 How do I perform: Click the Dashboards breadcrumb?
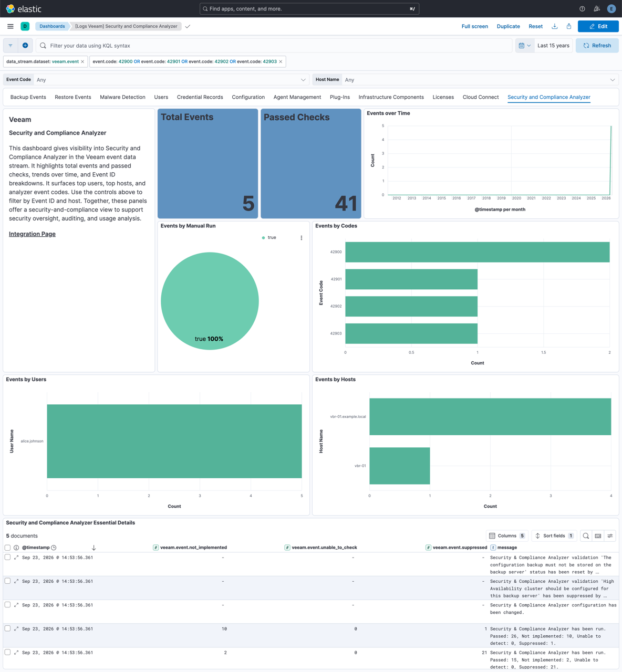click(x=52, y=26)
